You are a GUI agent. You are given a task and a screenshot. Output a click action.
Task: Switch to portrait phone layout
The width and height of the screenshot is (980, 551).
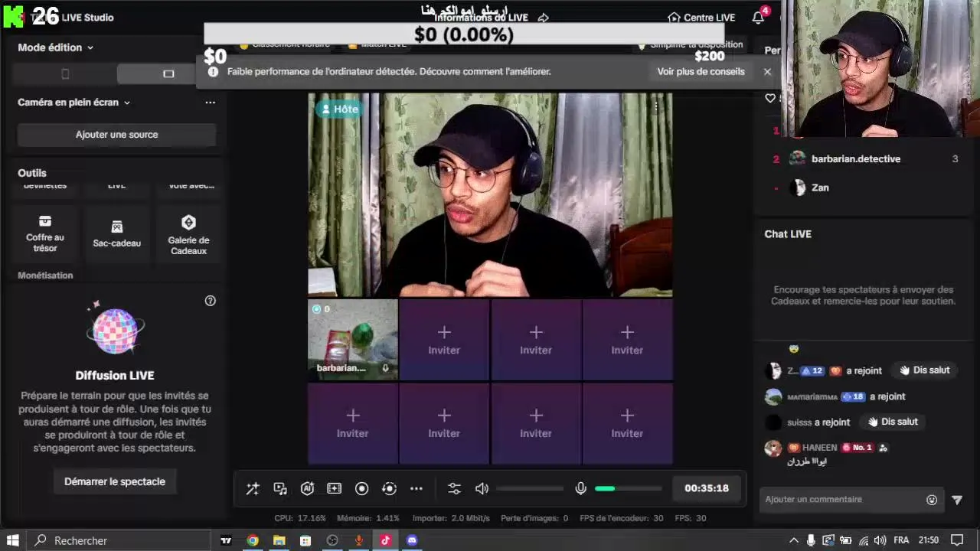(x=65, y=74)
